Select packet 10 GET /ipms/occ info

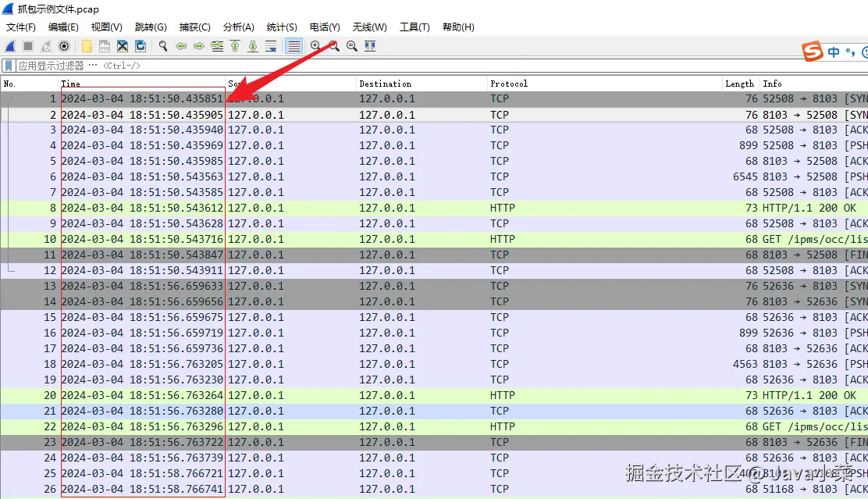pos(815,239)
